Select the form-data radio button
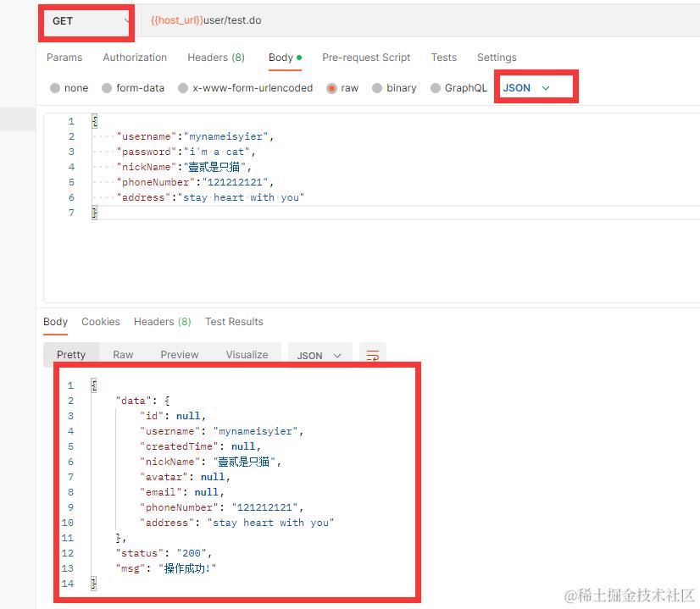This screenshot has height=609, width=700. click(107, 88)
